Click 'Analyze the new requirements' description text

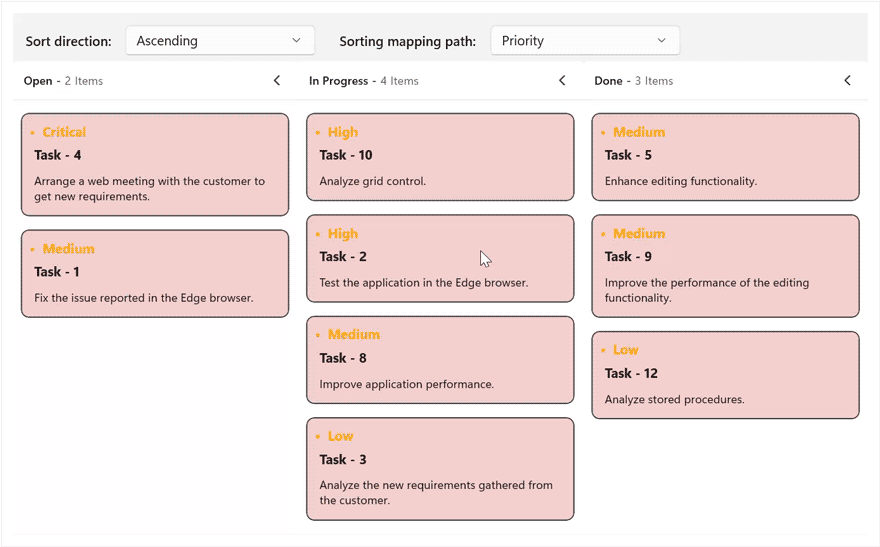(436, 493)
